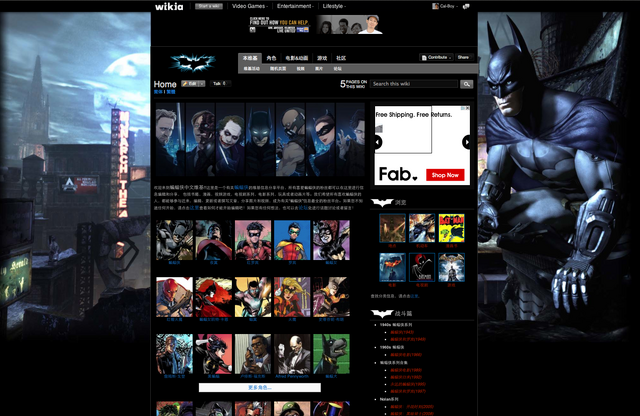Open the Talk page button
The image size is (640, 416).
coord(220,84)
